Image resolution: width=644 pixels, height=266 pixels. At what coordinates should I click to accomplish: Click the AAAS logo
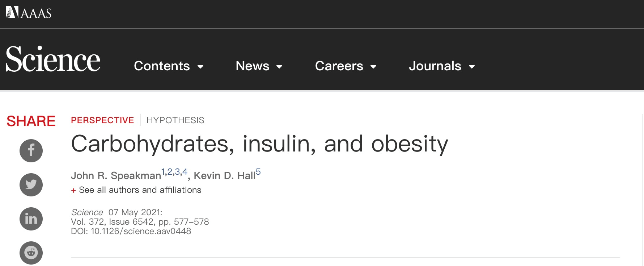tap(29, 13)
